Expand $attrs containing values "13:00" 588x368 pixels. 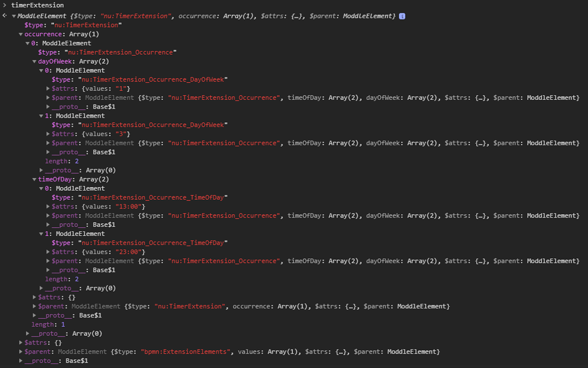pyautogui.click(x=48, y=206)
